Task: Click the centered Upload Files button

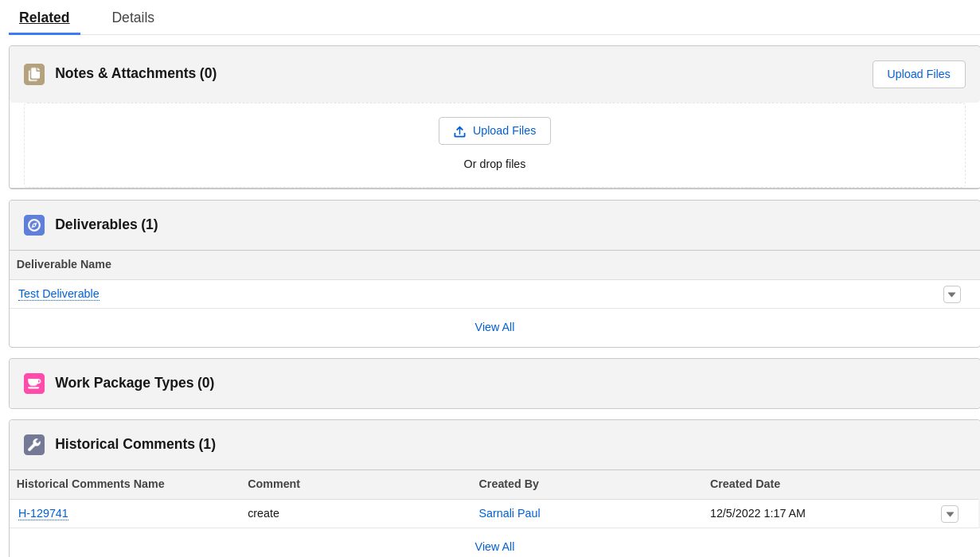Action: coord(494,130)
